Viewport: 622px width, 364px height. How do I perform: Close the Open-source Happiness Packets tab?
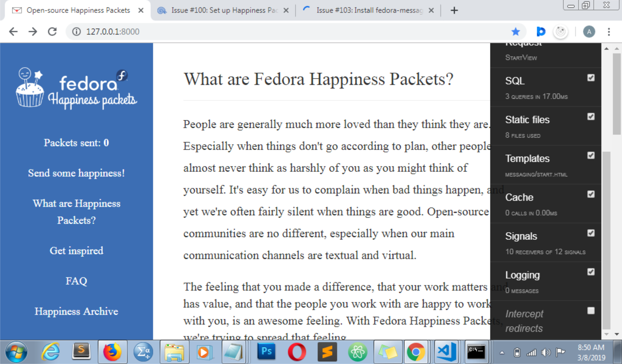coord(141,10)
